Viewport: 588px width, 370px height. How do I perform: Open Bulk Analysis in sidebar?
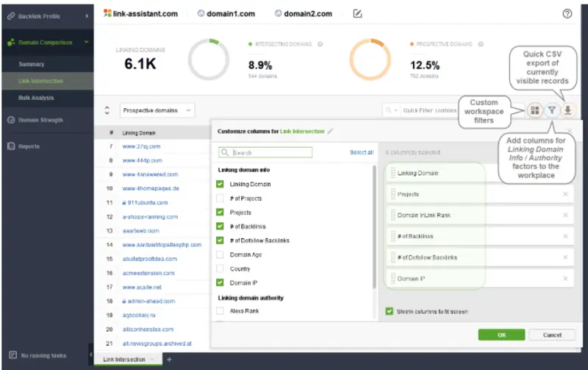[36, 98]
